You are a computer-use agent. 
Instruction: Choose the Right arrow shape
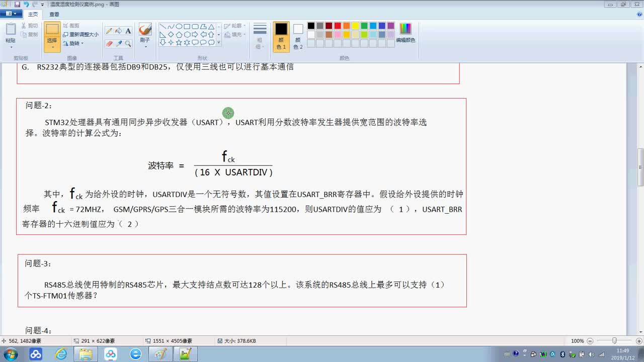pos(195,35)
